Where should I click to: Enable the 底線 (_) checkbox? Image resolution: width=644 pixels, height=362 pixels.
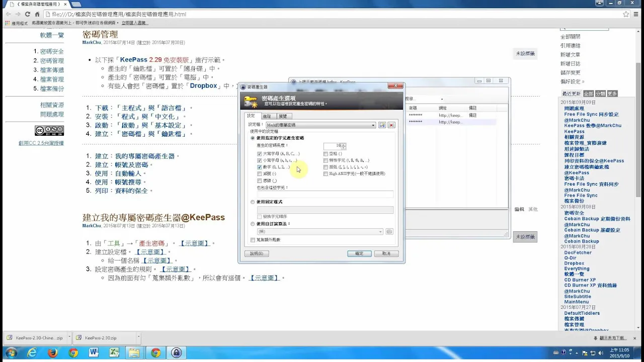click(x=260, y=180)
